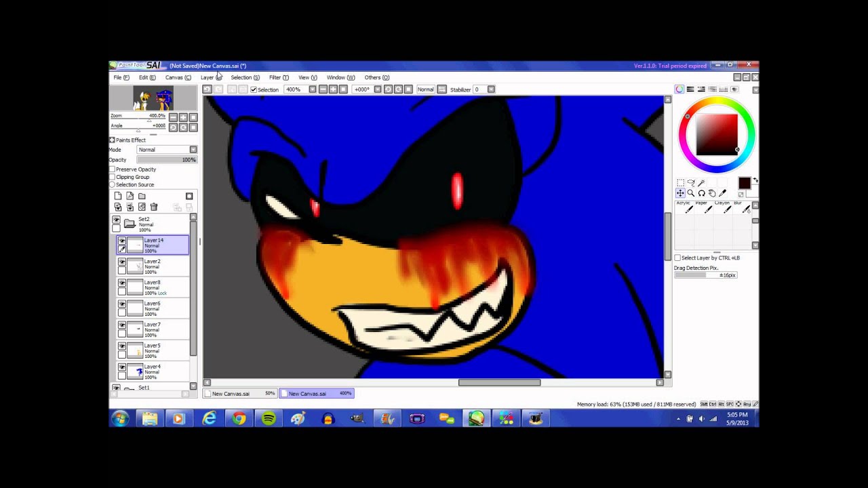Choose the Acrylic brush
This screenshot has width=868, height=488.
point(684,208)
